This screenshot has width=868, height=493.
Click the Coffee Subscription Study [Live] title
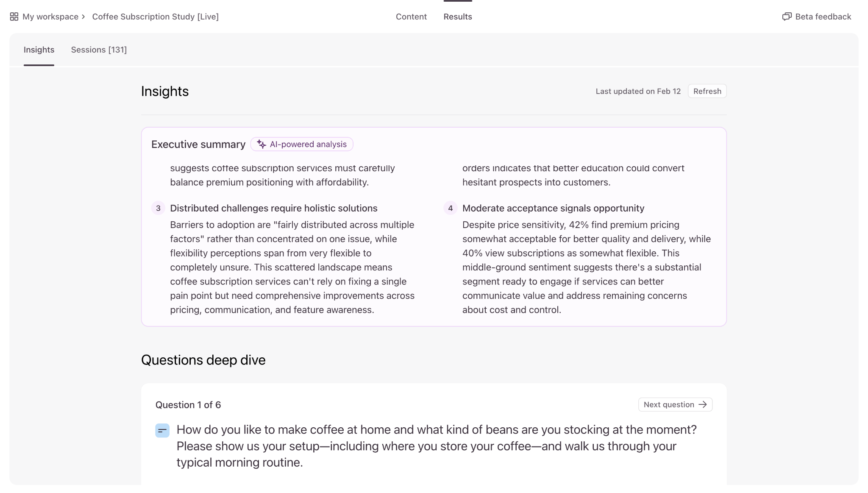pyautogui.click(x=155, y=17)
